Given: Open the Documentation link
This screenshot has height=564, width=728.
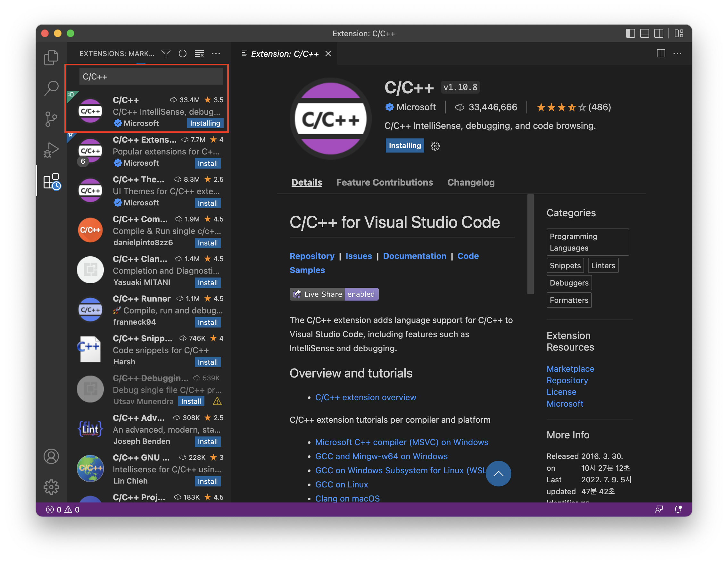Looking at the screenshot, I should (x=414, y=256).
